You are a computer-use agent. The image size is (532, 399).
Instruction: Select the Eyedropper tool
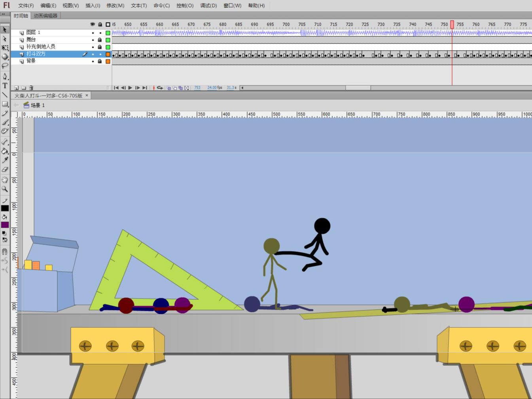[x=5, y=160]
